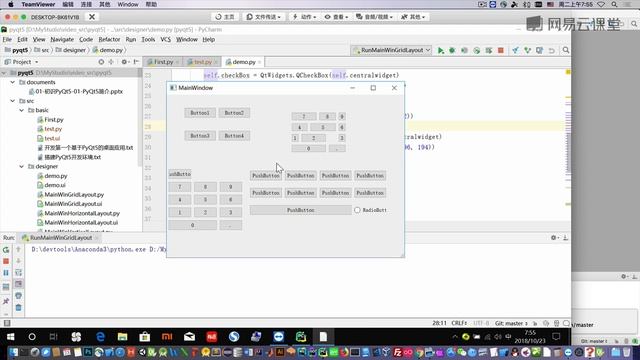Open Edge browser from Windows taskbar
Image resolution: width=640 pixels, height=360 pixels.
coord(100,337)
